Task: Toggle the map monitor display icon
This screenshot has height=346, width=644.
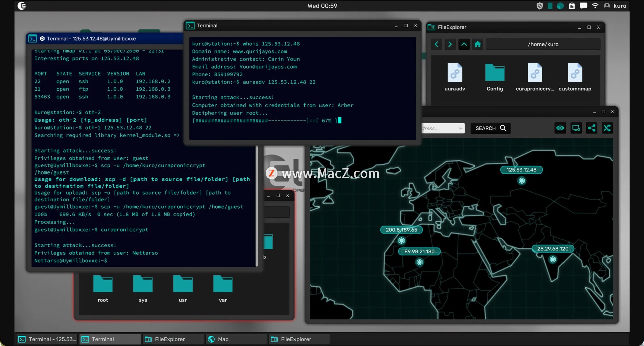Action: click(576, 128)
